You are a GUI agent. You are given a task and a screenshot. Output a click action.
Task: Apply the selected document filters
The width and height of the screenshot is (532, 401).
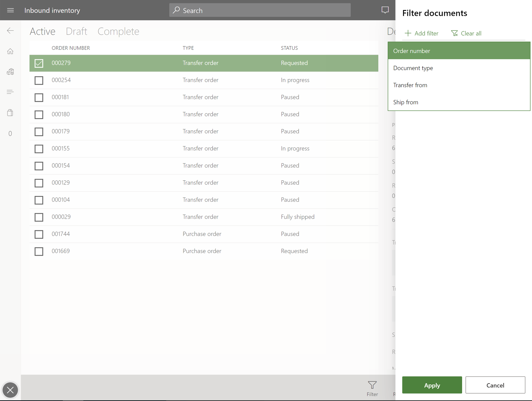coord(432,385)
